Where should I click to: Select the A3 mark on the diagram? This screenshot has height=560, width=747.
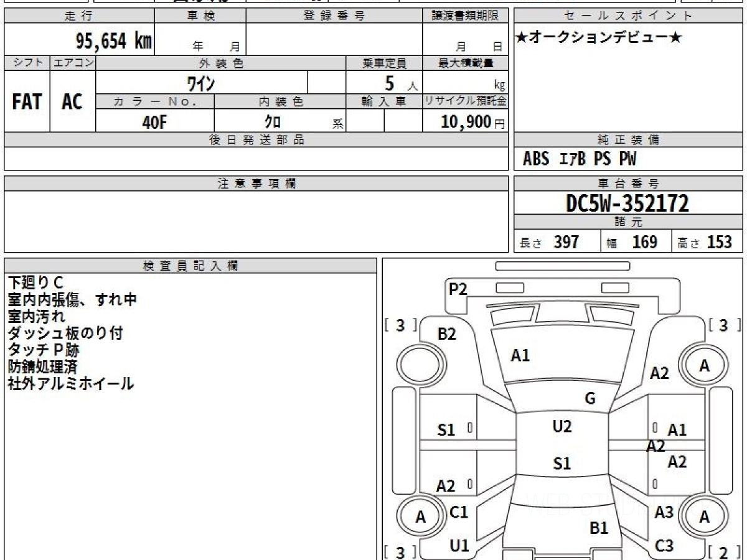[664, 512]
